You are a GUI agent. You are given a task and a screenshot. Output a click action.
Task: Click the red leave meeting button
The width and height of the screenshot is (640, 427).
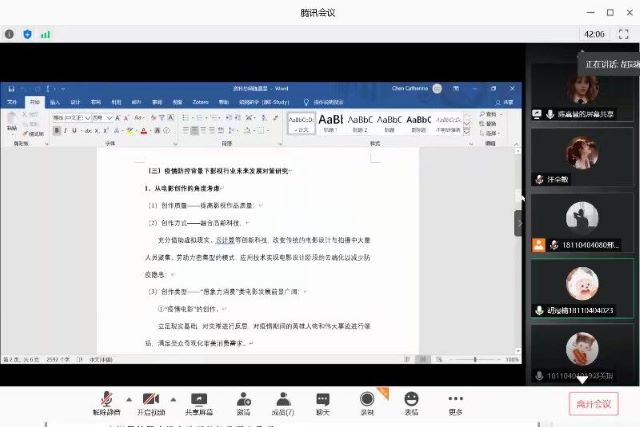594,403
